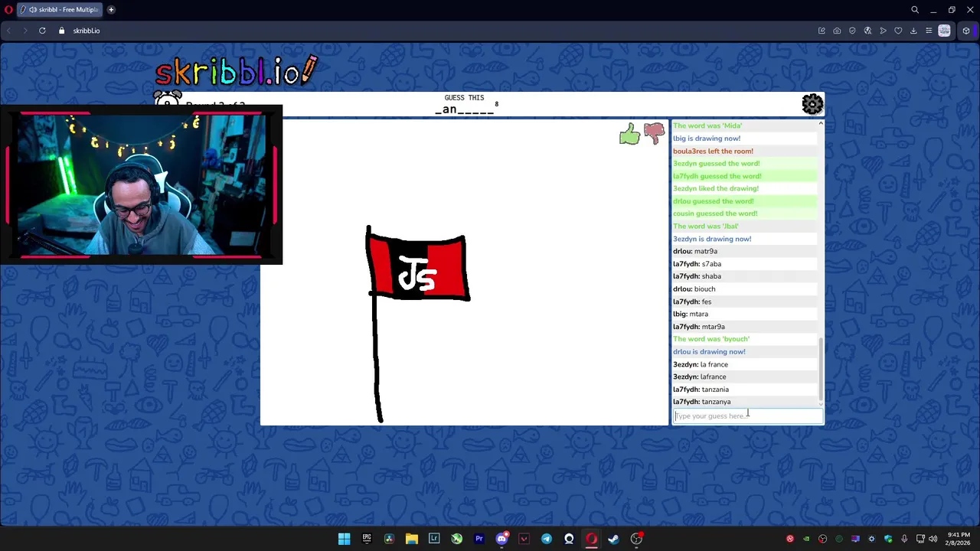
Task: Open the Opera menu logo
Action: (x=8, y=10)
